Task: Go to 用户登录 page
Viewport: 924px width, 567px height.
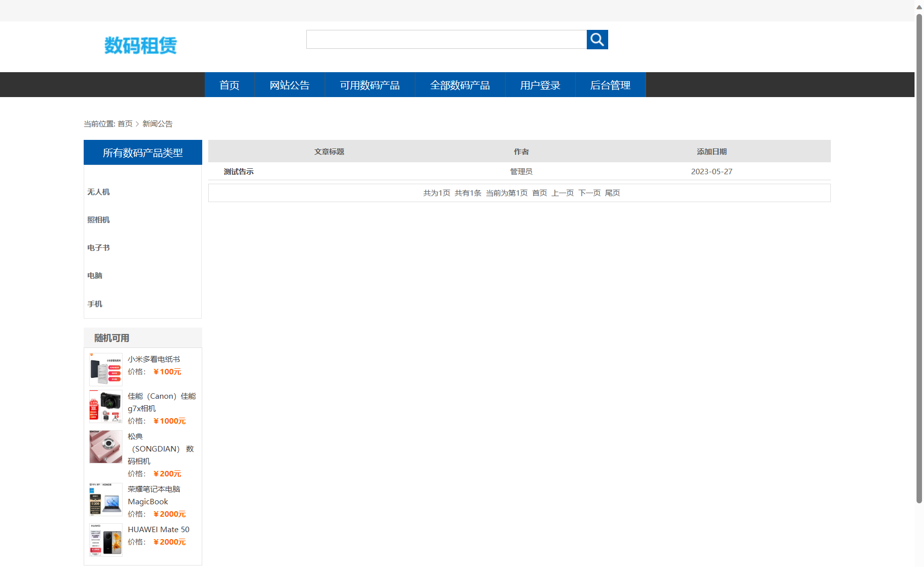Action: click(x=540, y=85)
